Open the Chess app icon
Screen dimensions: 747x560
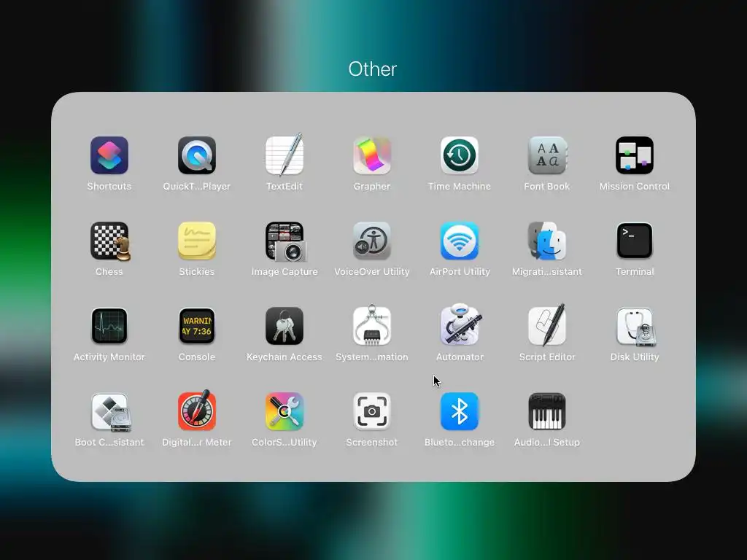[110, 241]
